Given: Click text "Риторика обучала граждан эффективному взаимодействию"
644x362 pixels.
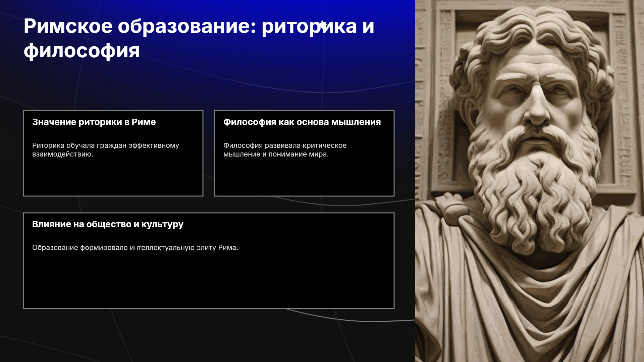Looking at the screenshot, I should point(106,150).
